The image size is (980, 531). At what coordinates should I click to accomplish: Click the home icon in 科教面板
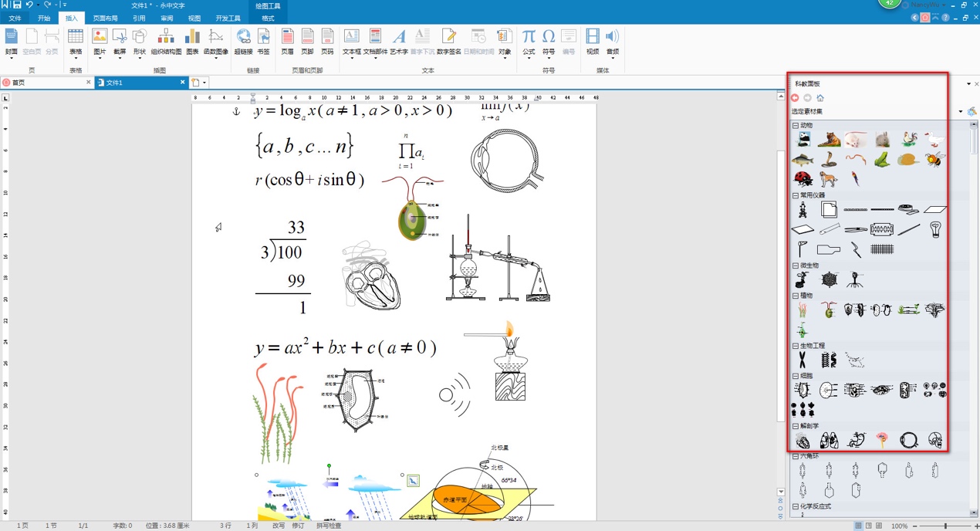[820, 98]
